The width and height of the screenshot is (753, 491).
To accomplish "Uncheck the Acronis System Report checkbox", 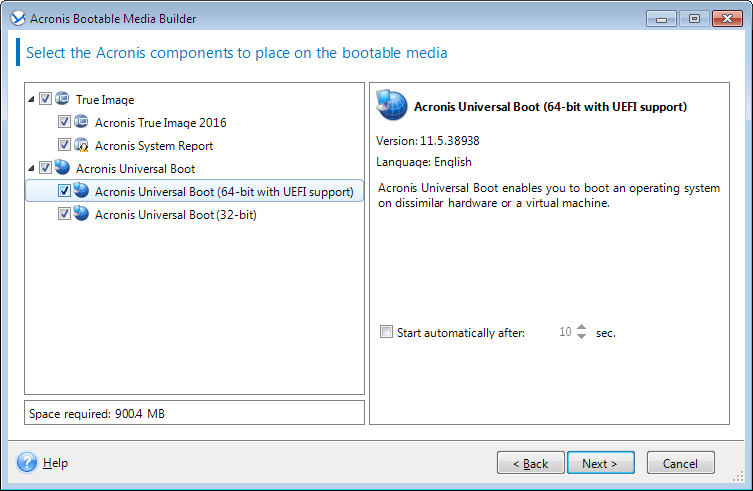I will pos(65,145).
